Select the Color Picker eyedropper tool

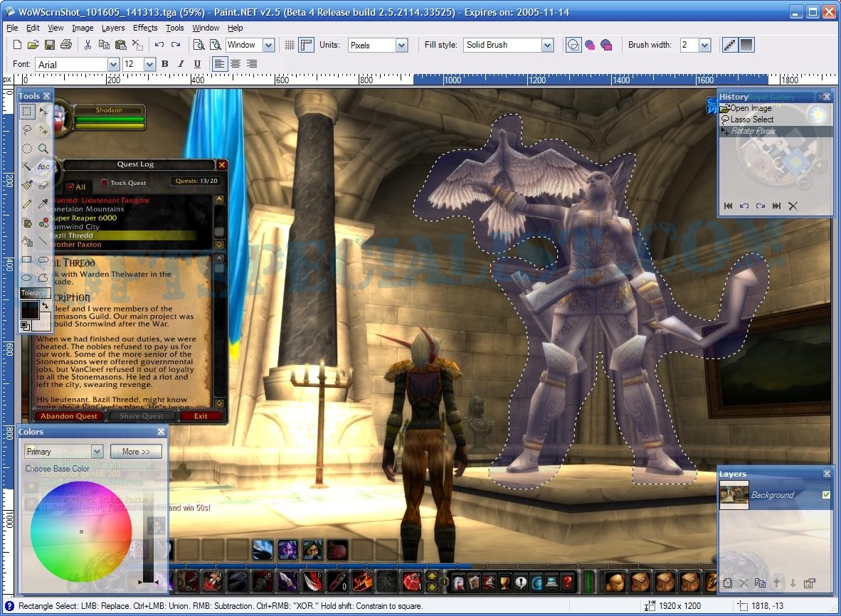43,203
